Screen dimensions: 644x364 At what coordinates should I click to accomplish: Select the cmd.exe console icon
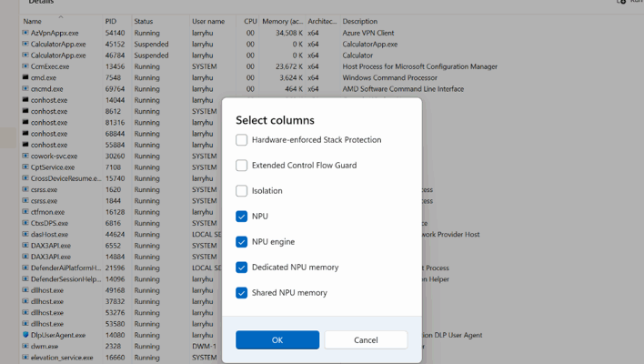tap(25, 77)
